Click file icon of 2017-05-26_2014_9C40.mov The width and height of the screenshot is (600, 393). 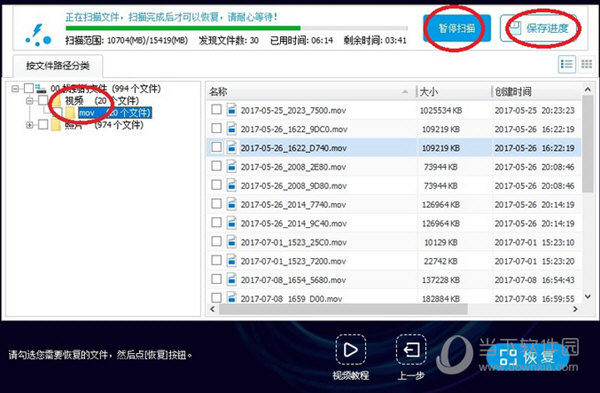(232, 223)
